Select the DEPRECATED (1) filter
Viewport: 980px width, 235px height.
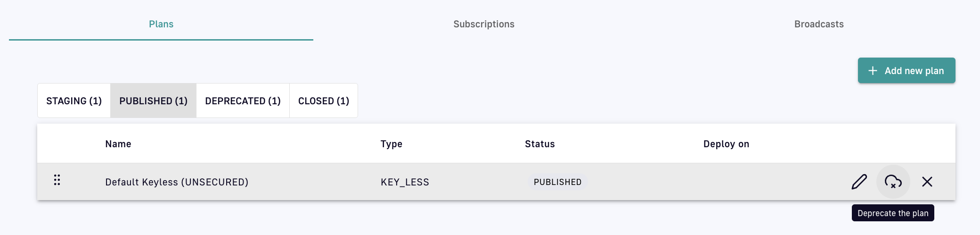click(243, 101)
